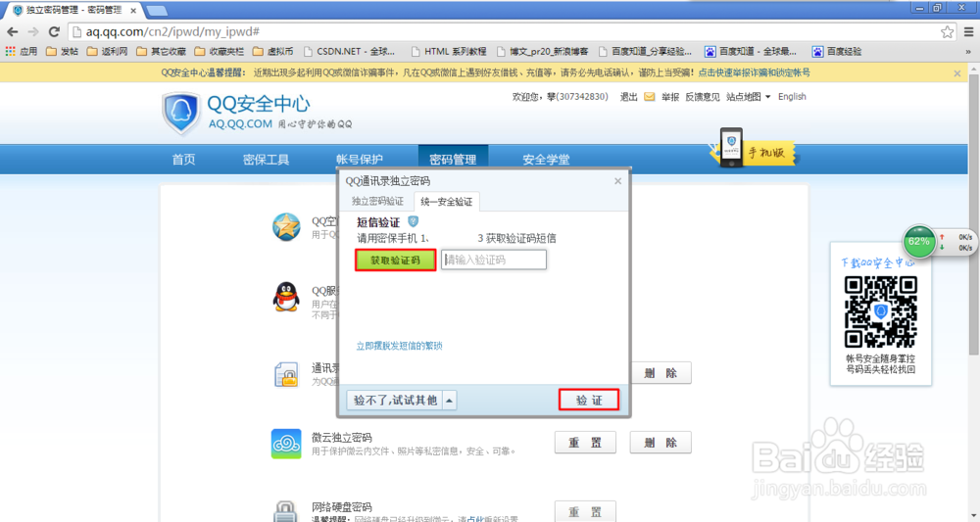This screenshot has width=980, height=522.
Task: Click the page vertical scrollbar
Action: pos(974,214)
